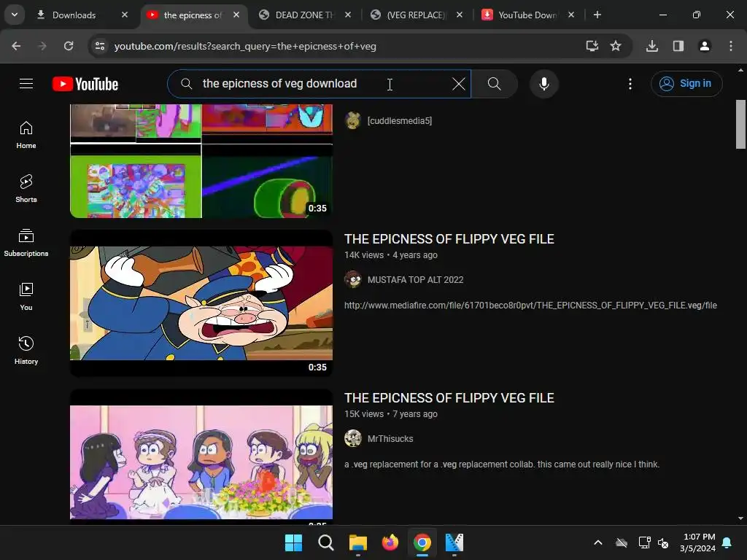747x560 pixels.
Task: Open Chrome three-dot menu
Action: coord(730,46)
